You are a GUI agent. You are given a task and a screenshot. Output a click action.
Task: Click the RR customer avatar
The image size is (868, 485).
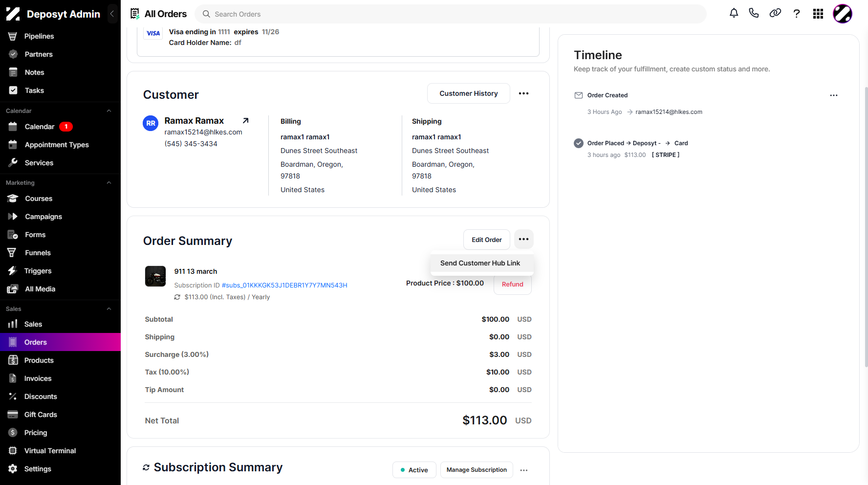[151, 123]
